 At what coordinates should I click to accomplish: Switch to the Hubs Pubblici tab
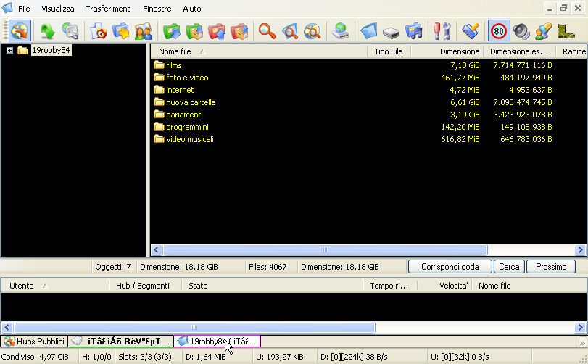point(34,342)
